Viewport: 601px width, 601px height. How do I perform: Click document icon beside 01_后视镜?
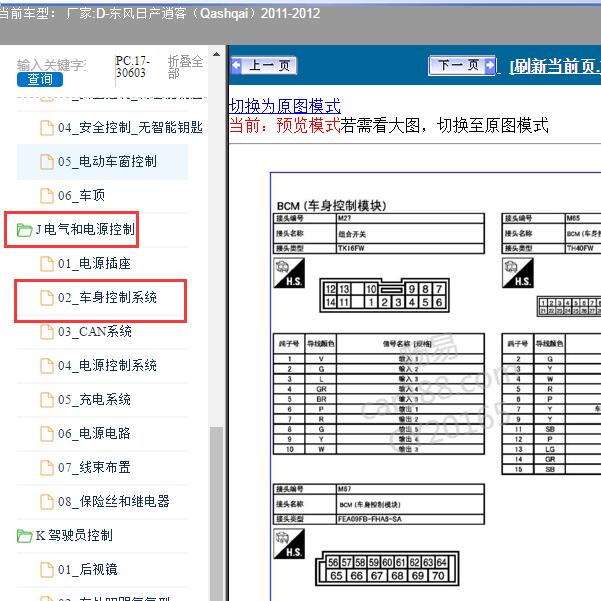[47, 570]
